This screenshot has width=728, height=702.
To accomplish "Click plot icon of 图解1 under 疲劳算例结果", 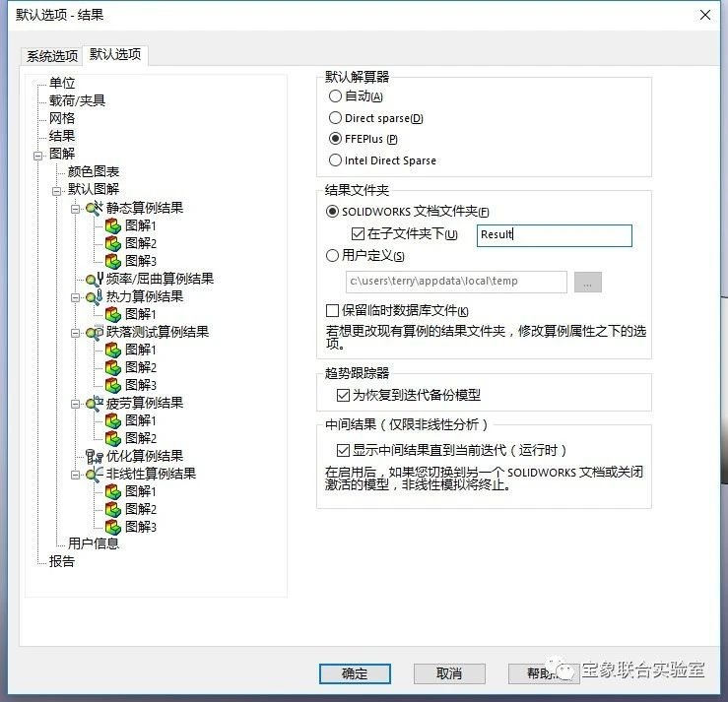I will click(x=113, y=420).
